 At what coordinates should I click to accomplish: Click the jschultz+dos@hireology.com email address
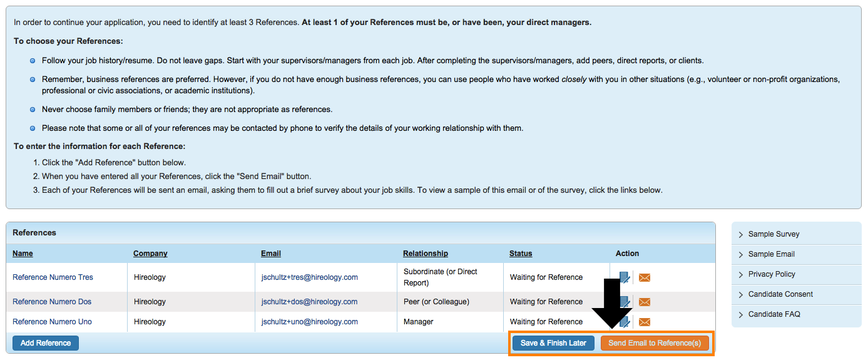(309, 302)
